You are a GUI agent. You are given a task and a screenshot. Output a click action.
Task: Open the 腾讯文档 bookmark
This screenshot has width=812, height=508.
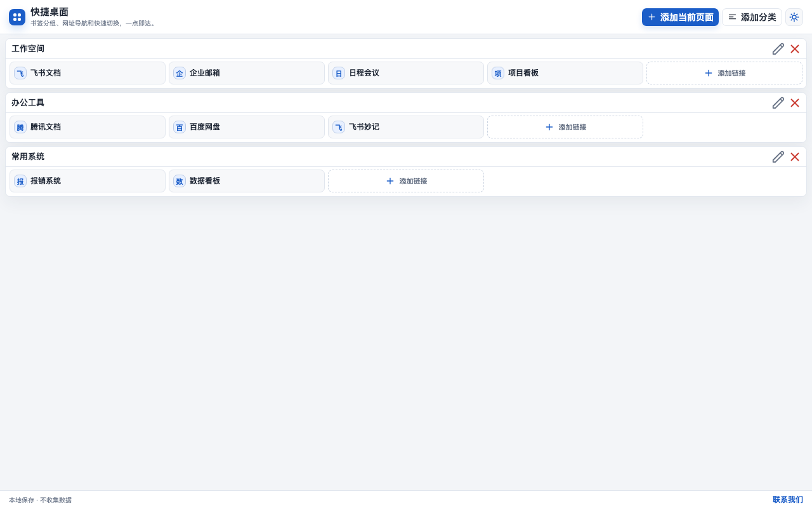[88, 127]
